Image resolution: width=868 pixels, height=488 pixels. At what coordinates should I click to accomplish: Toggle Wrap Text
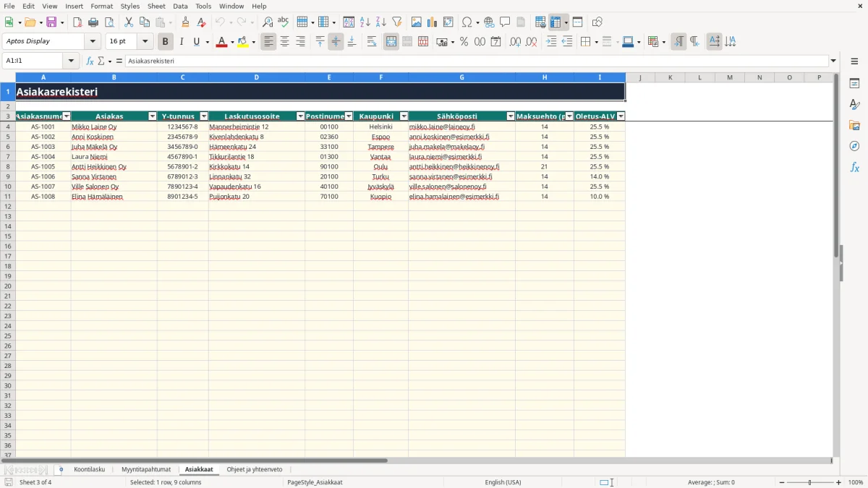(372, 42)
